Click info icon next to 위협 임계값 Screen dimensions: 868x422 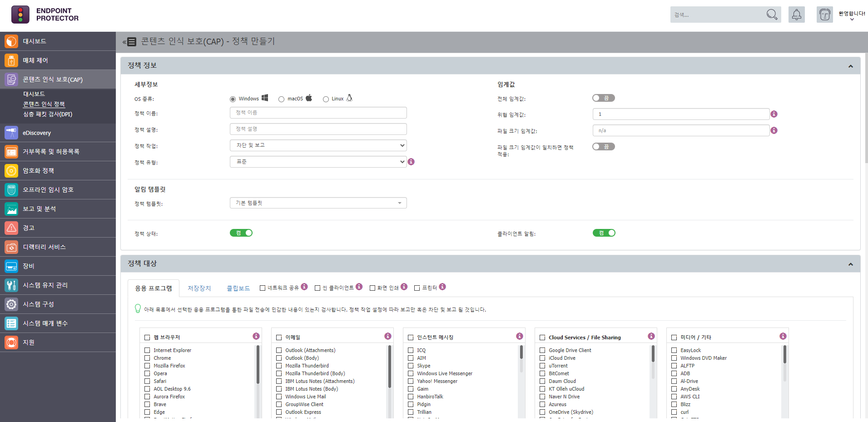point(774,114)
